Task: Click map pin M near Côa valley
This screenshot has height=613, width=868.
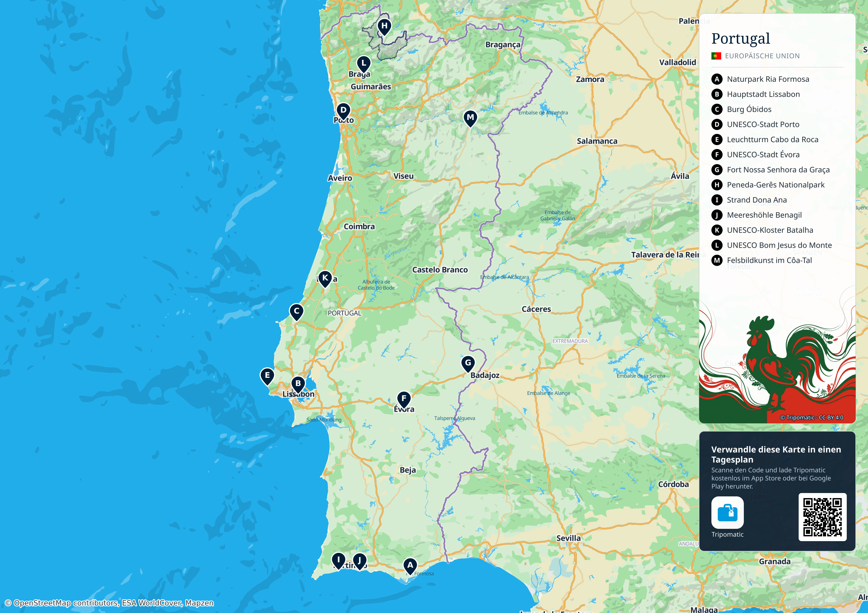Action: (470, 118)
